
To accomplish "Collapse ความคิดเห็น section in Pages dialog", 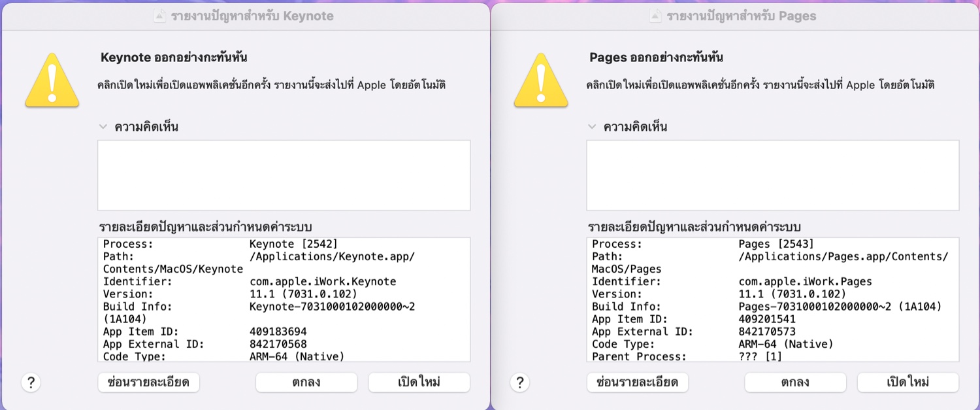I will [591, 127].
